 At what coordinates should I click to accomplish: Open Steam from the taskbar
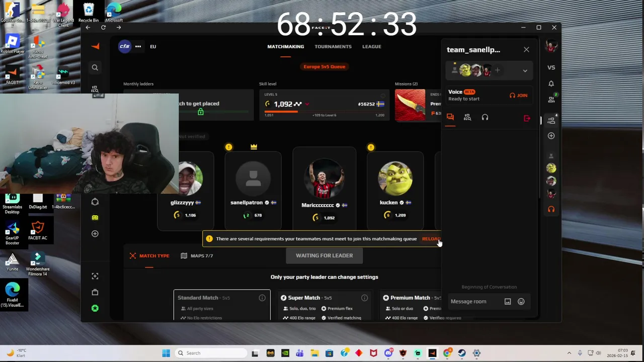pos(461,353)
